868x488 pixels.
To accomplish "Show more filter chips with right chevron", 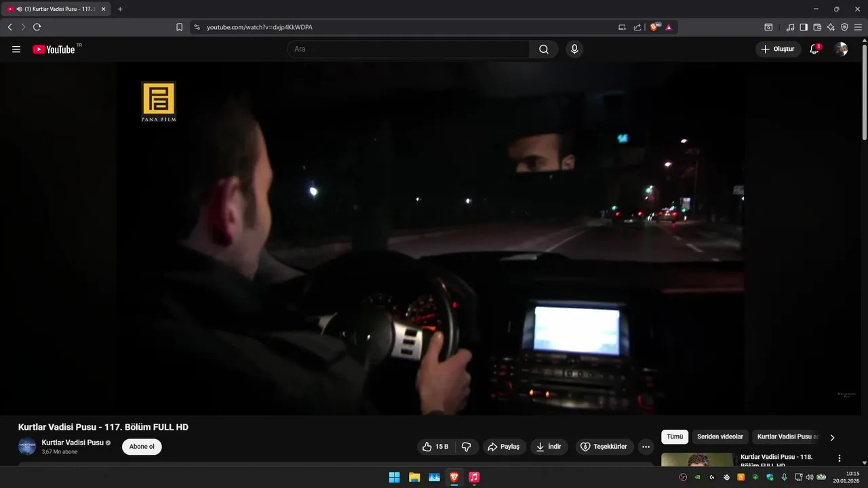I will coord(832,438).
